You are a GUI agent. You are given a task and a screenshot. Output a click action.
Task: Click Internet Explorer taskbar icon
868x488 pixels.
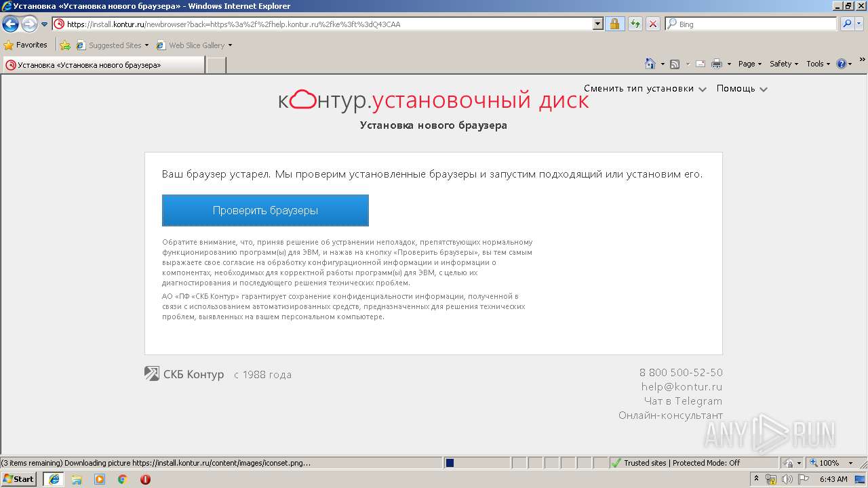(54, 479)
